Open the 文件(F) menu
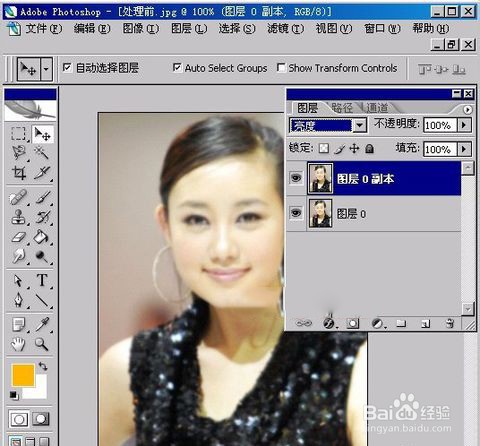480x446 pixels. pos(44,29)
